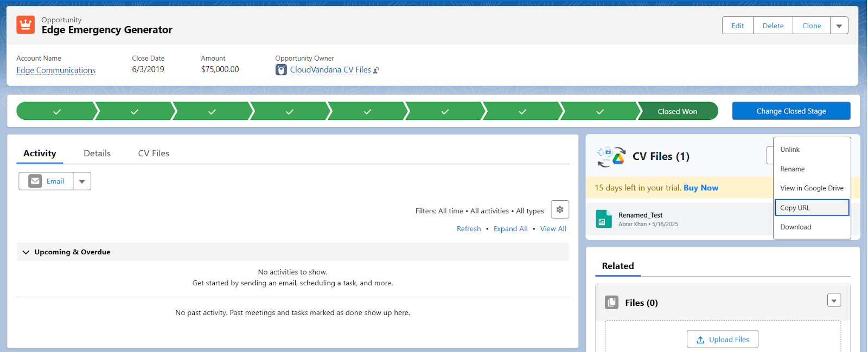Click the CloudVandana owner avatar icon
This screenshot has height=352, width=868.
point(281,70)
